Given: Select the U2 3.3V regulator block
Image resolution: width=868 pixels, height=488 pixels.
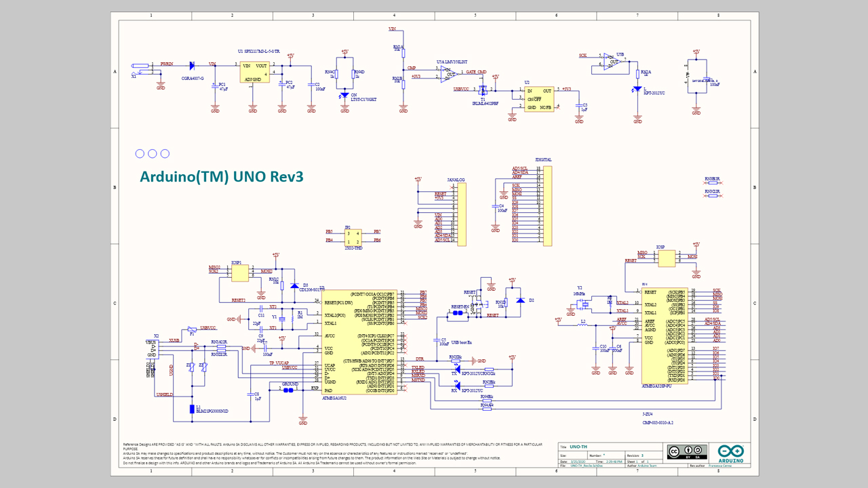Looking at the screenshot, I should point(540,98).
